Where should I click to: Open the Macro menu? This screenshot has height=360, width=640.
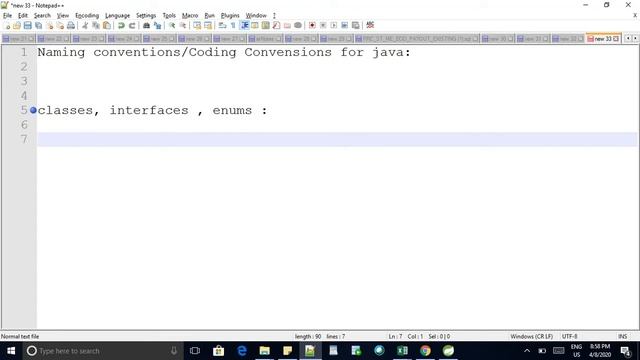[x=190, y=16]
